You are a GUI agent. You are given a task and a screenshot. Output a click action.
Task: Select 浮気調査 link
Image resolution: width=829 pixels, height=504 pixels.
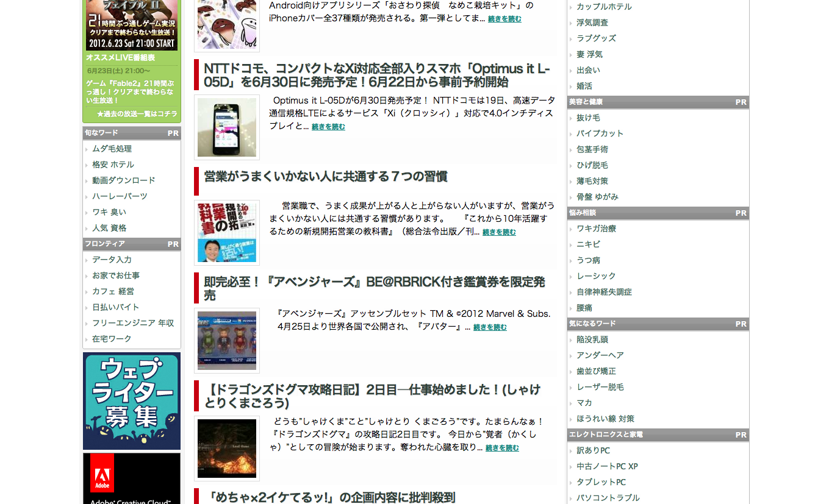[592, 23]
